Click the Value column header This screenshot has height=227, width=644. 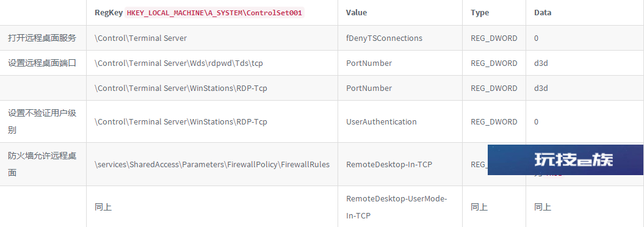click(356, 13)
